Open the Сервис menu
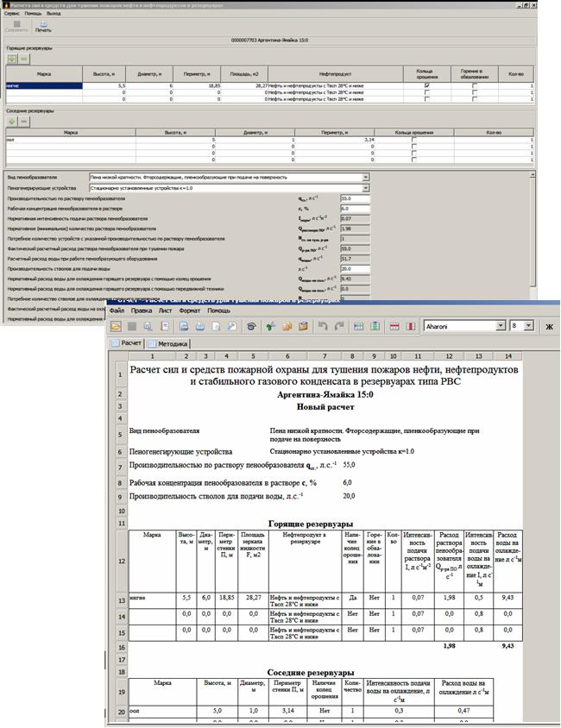Image resolution: width=561 pixels, height=728 pixels. pyautogui.click(x=11, y=14)
